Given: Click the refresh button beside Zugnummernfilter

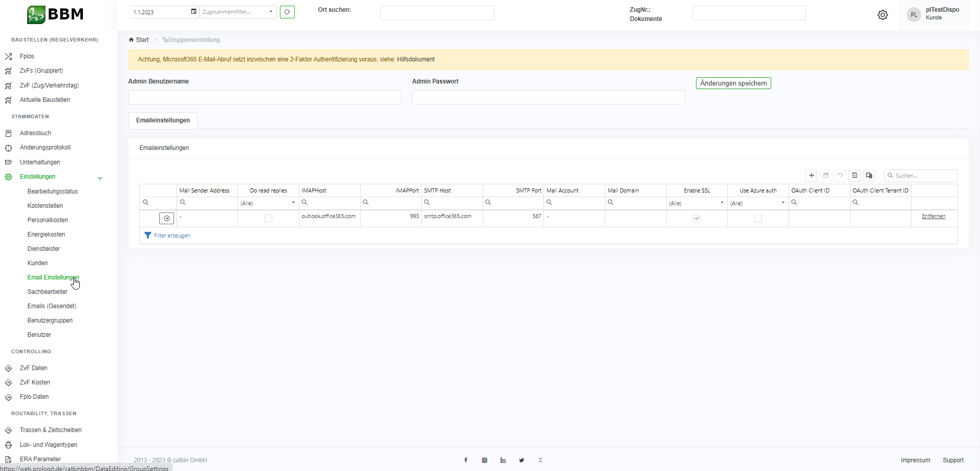Looking at the screenshot, I should click(x=287, y=12).
